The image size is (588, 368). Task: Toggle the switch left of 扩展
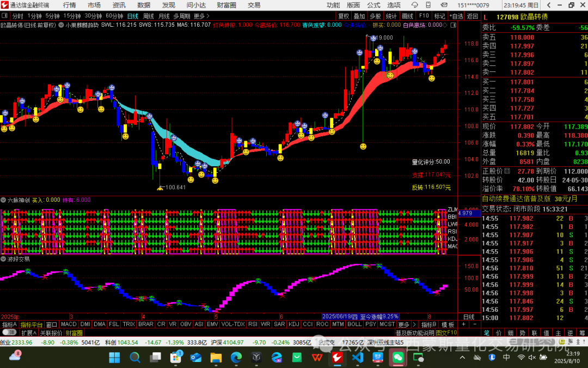click(x=9, y=333)
